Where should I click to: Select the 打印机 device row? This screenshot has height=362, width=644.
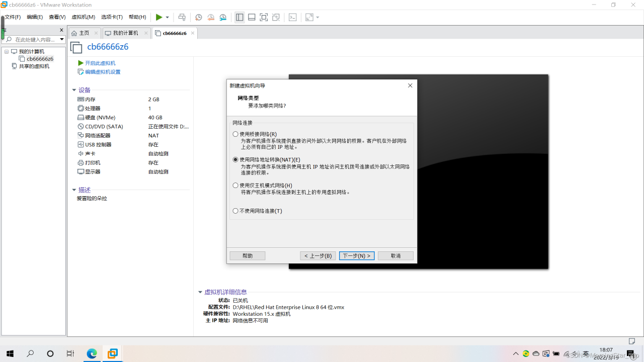pyautogui.click(x=133, y=163)
